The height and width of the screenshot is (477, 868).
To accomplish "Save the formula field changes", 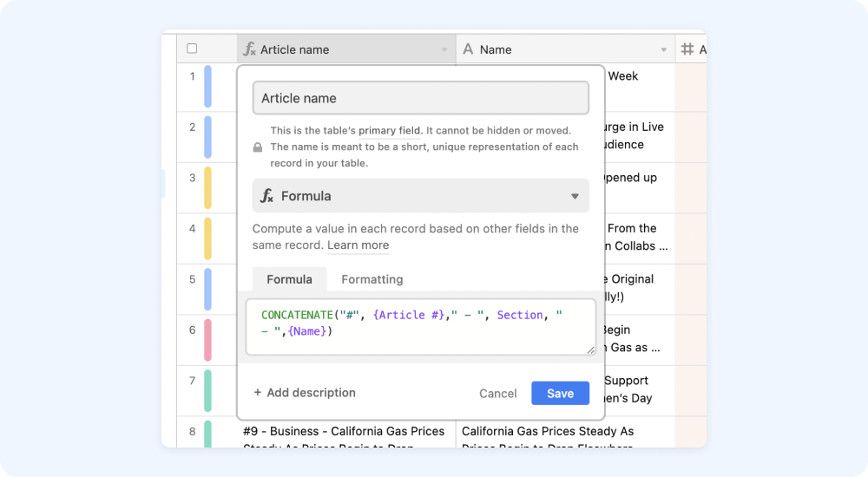I will click(560, 393).
